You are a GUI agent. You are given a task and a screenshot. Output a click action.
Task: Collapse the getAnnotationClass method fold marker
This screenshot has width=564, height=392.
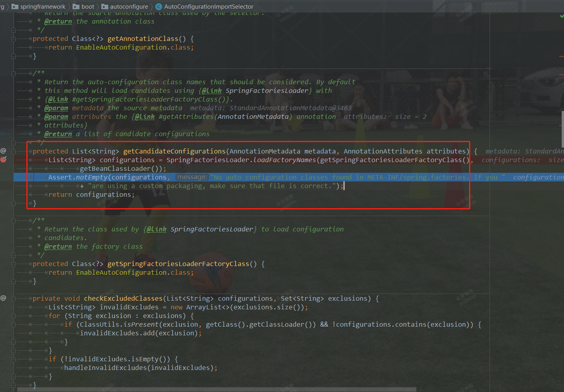click(x=14, y=39)
